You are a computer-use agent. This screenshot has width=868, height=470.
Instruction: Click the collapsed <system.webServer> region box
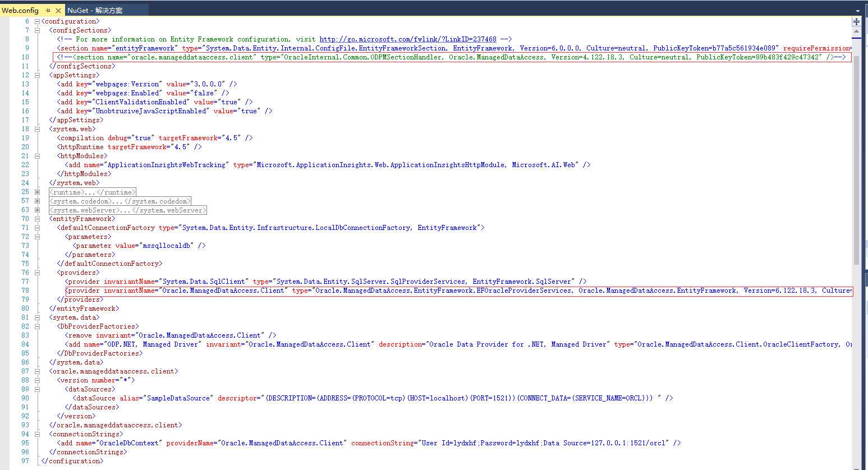128,210
